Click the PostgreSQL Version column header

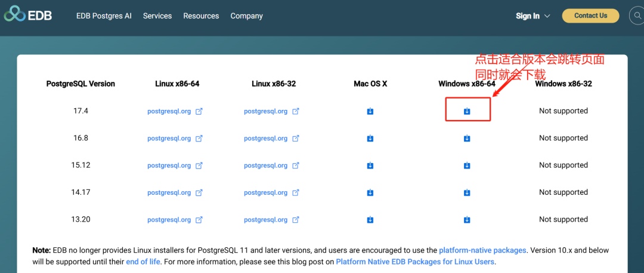click(x=80, y=84)
